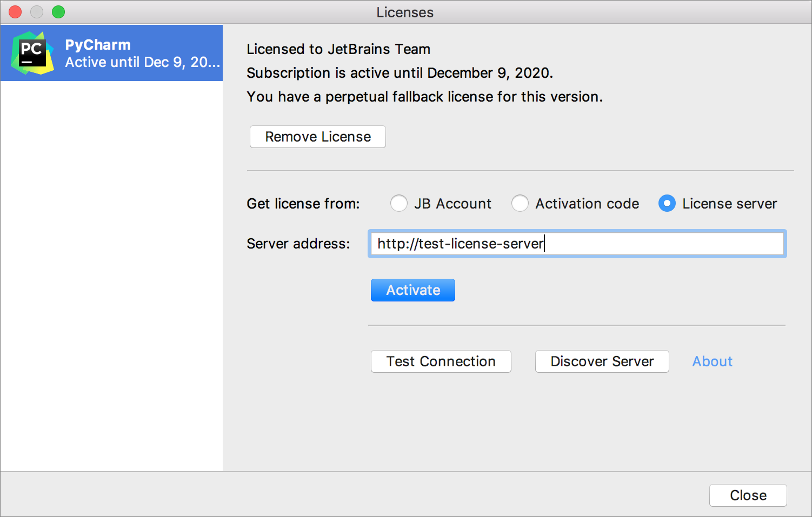Screen dimensions: 812x517
Task: Select the PyCharm license entry
Action: (x=111, y=52)
